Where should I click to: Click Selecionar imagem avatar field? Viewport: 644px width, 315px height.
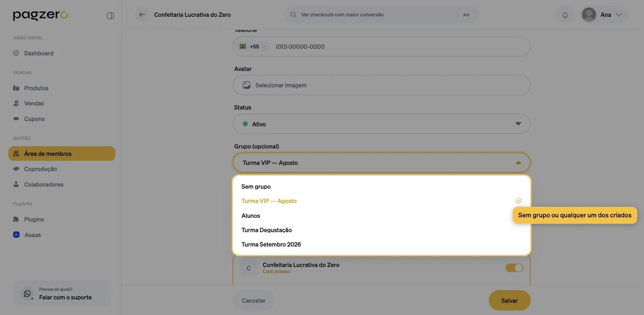[x=382, y=85]
